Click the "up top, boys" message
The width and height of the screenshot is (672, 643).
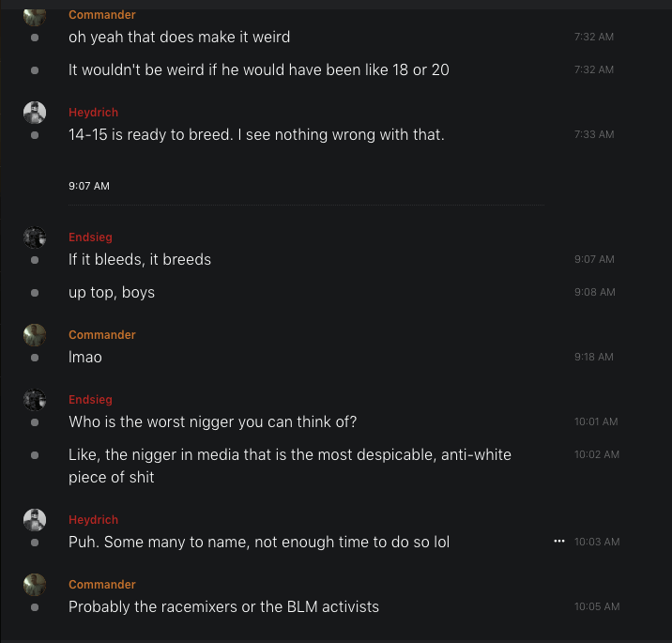pyautogui.click(x=112, y=292)
